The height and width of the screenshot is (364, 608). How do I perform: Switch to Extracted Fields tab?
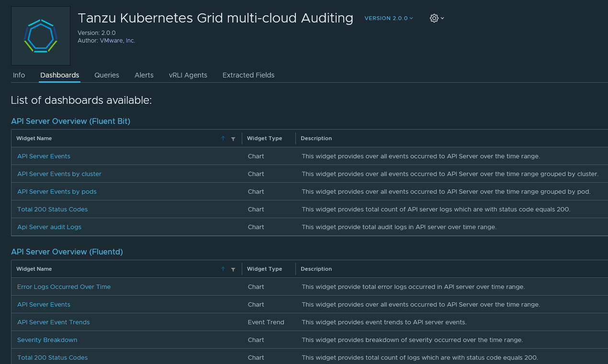point(248,75)
